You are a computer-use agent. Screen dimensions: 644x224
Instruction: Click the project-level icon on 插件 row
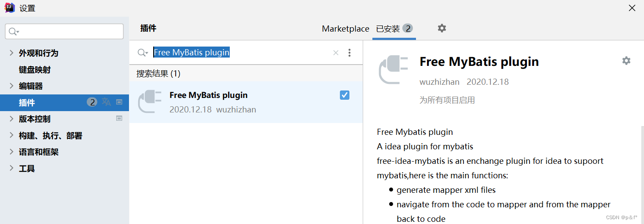tap(119, 102)
